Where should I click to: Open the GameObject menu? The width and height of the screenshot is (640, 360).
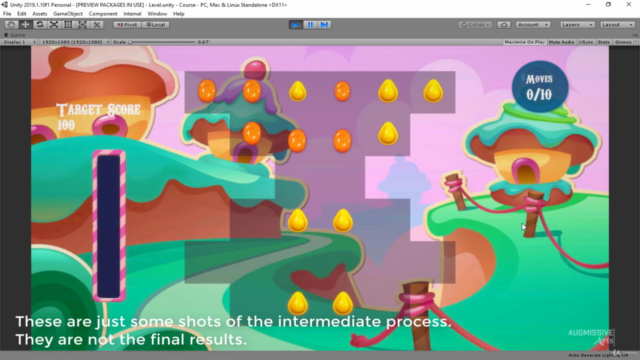pos(68,14)
